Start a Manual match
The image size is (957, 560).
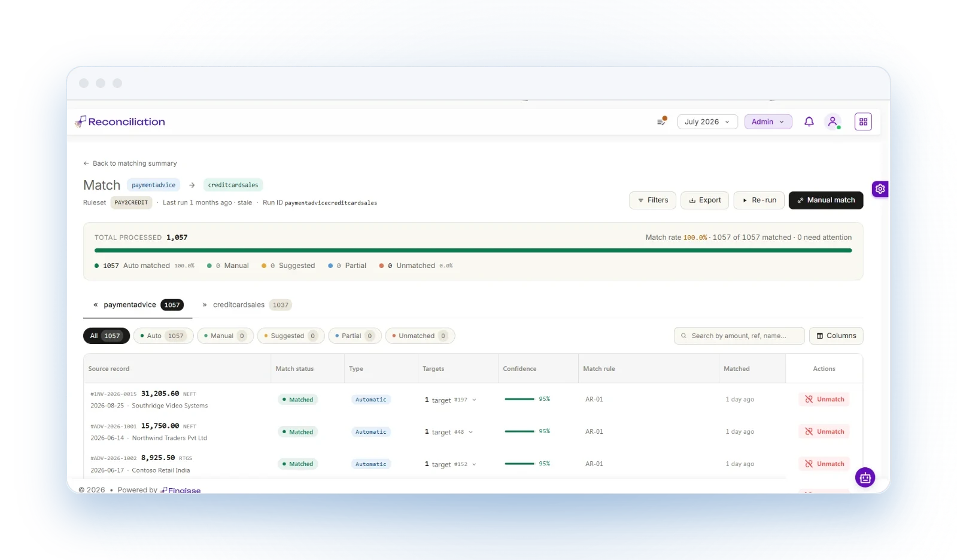tap(826, 200)
